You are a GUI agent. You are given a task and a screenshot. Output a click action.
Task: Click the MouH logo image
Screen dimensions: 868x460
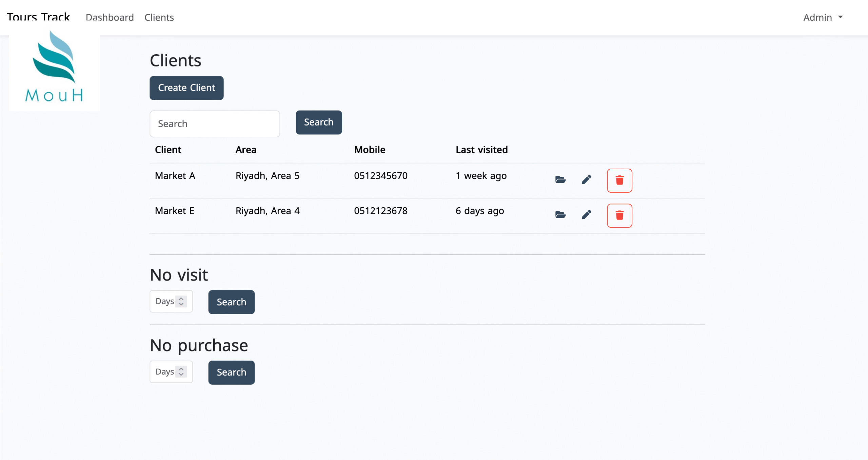coord(54,68)
